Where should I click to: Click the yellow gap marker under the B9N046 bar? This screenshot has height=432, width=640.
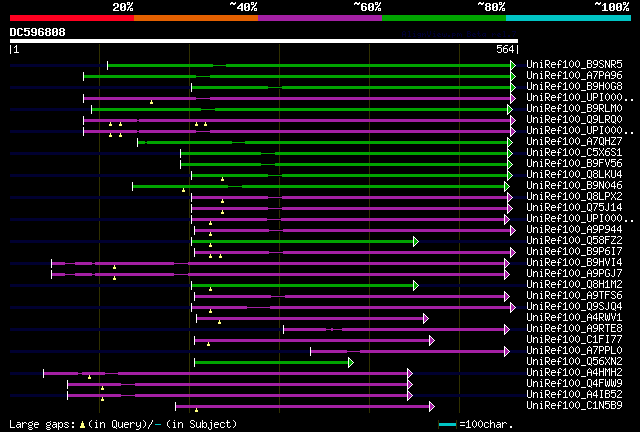coord(183,190)
